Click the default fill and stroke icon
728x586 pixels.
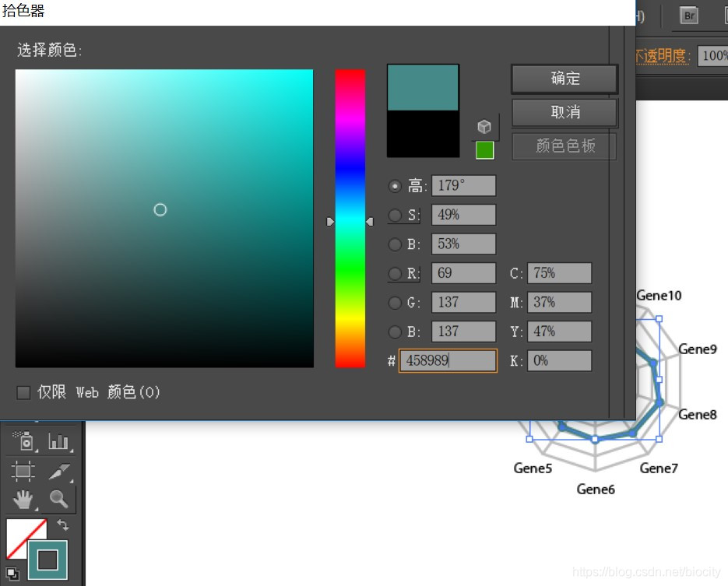click(x=12, y=575)
